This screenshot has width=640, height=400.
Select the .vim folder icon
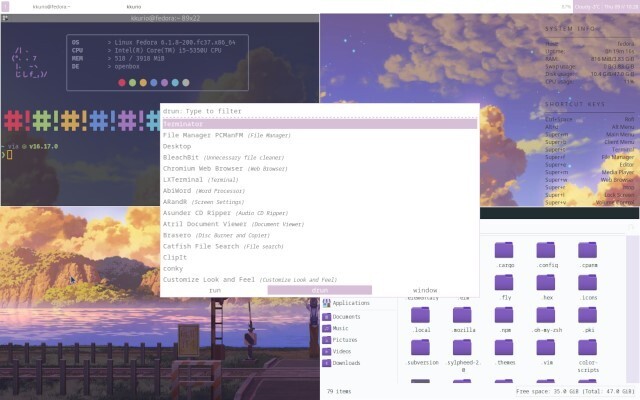pyautogui.click(x=546, y=347)
